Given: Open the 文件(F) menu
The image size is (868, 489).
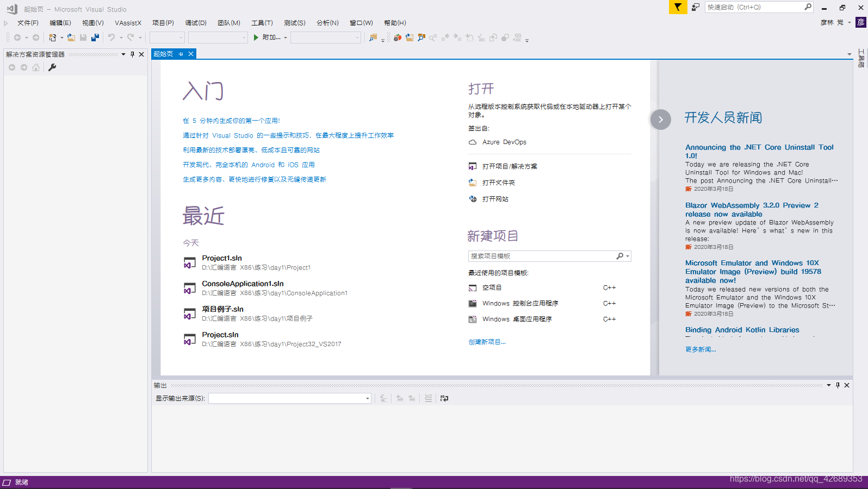Looking at the screenshot, I should (28, 23).
